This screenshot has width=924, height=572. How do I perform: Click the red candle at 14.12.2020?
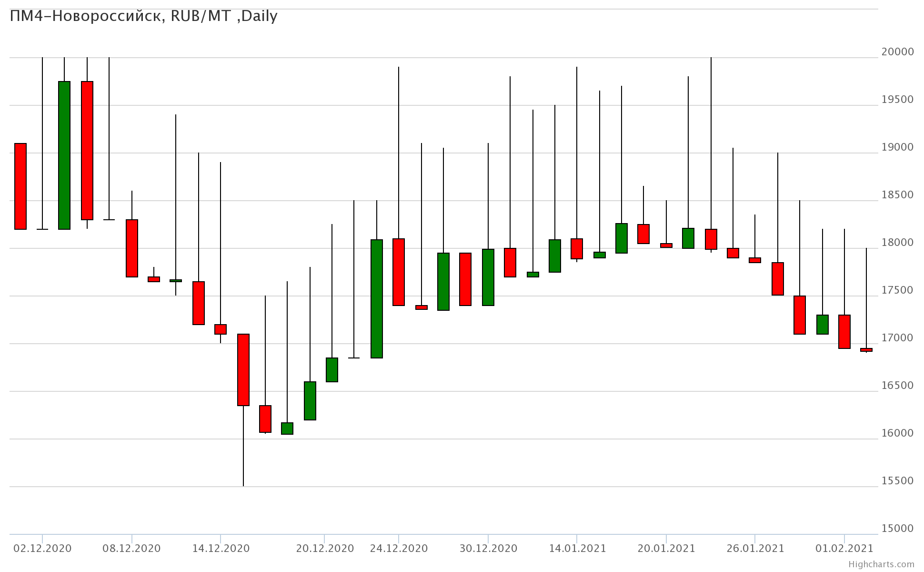[221, 329]
